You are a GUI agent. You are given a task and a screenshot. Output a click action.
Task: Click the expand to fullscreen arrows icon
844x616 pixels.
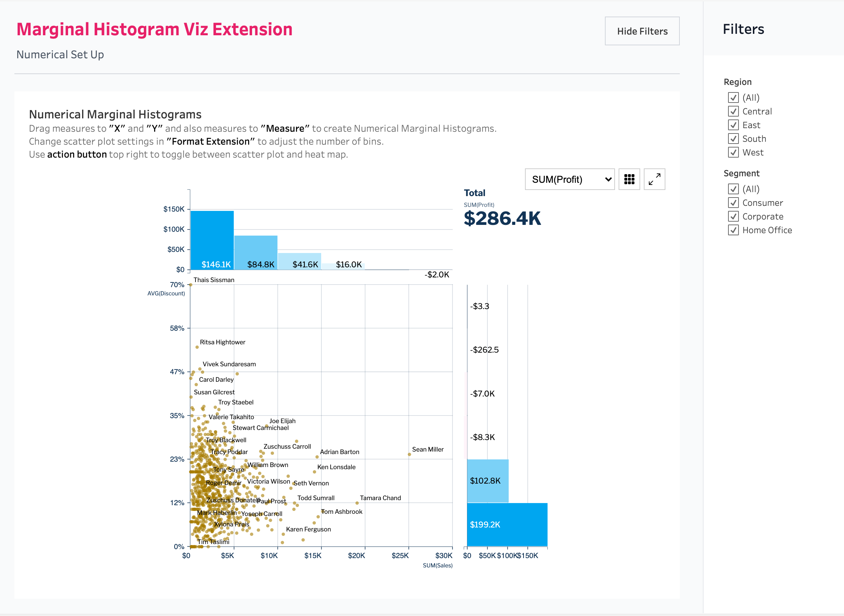(654, 179)
